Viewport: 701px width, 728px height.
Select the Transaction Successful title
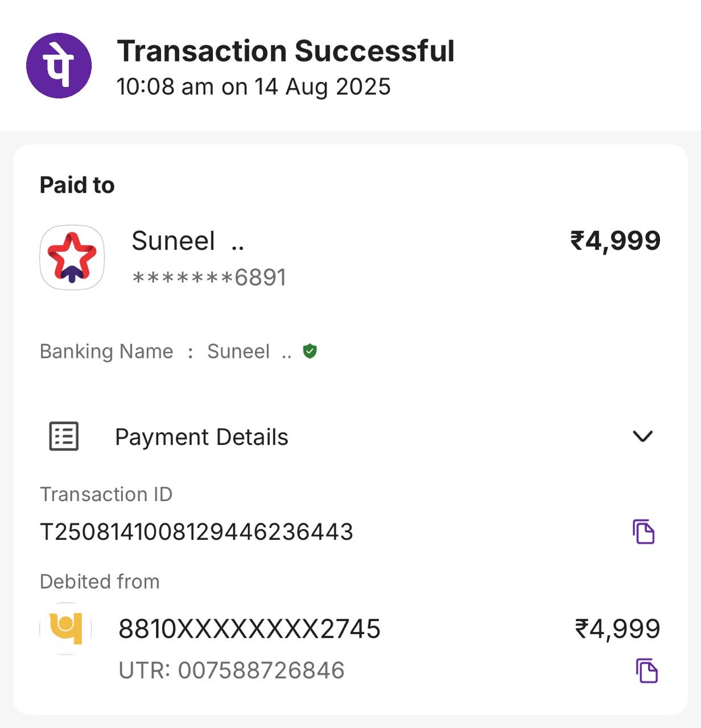286,51
